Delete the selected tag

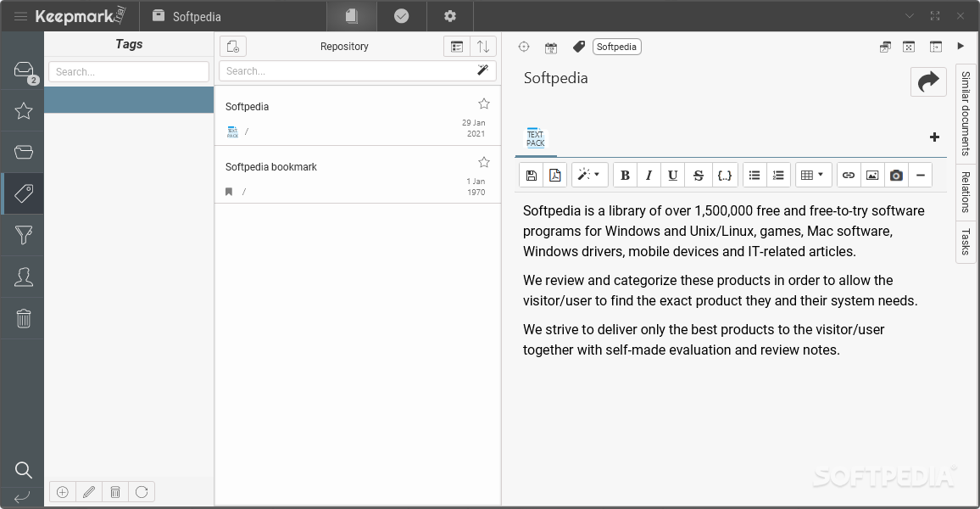[x=115, y=492]
